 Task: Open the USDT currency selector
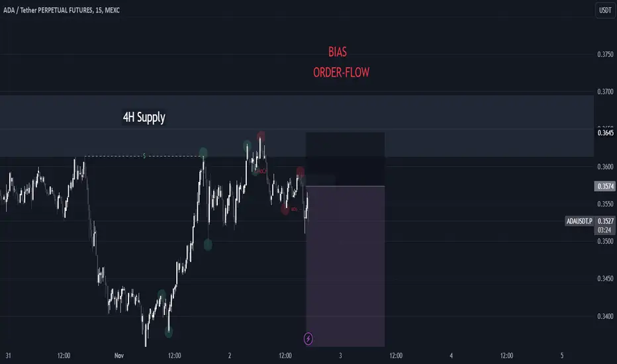tap(605, 10)
